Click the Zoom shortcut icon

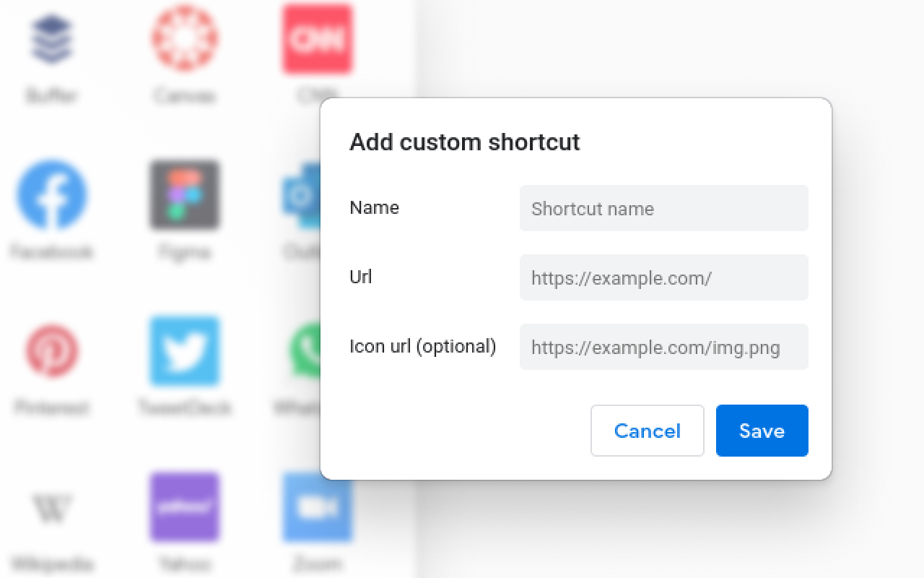pos(317,507)
